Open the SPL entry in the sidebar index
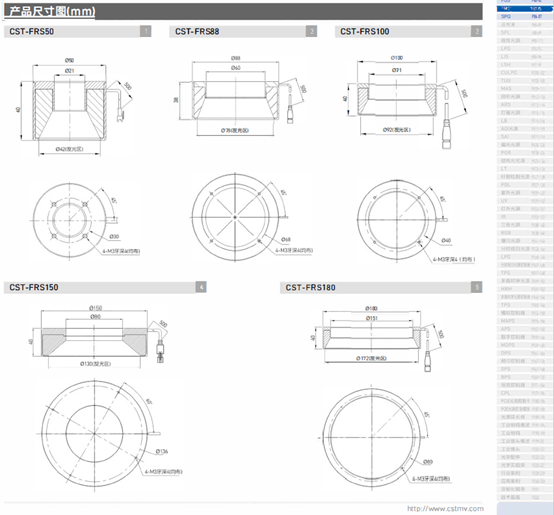Image resolution: width=554 pixels, height=515 pixels. click(x=524, y=32)
